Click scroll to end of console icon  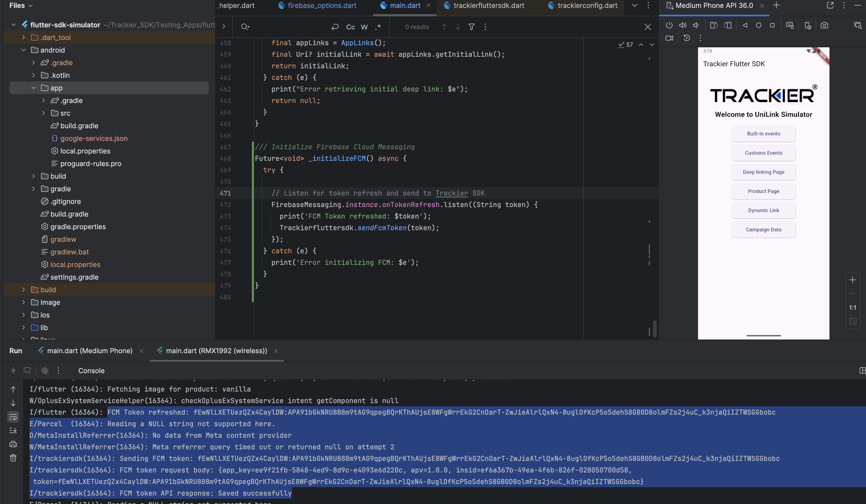13,430
